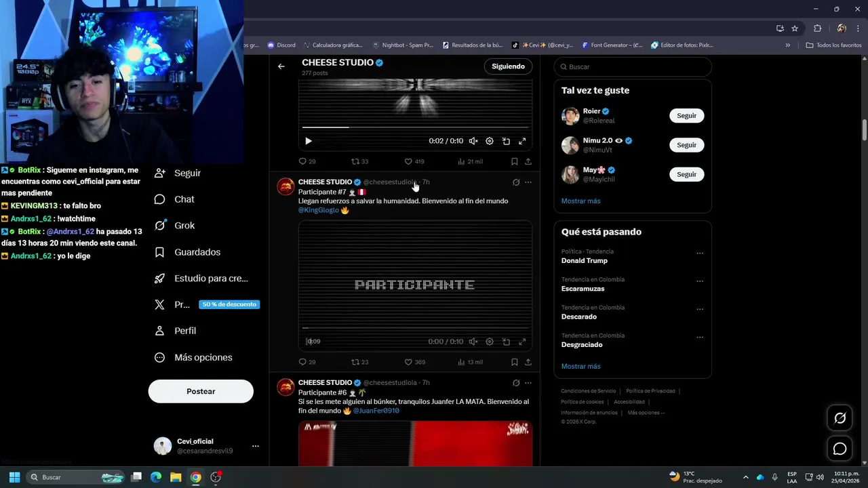Screen dimensions: 868x488
Task: Bookmark the post with 369 likes
Action: click(x=514, y=362)
